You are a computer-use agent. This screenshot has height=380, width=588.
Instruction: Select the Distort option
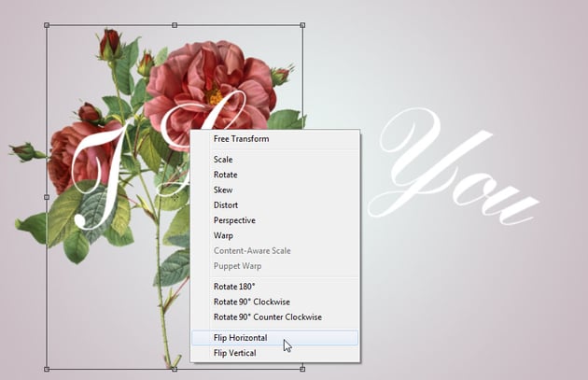[x=275, y=205]
